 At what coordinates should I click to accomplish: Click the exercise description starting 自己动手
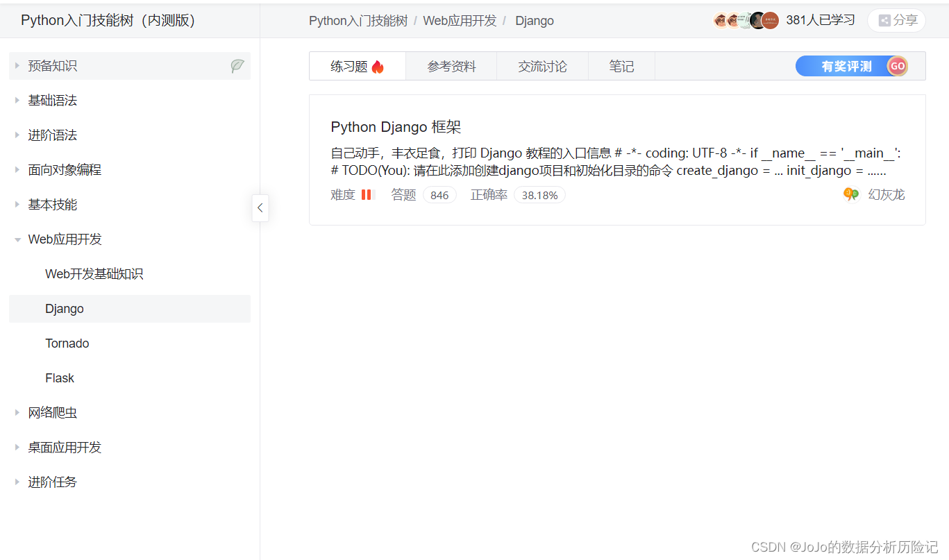[616, 162]
